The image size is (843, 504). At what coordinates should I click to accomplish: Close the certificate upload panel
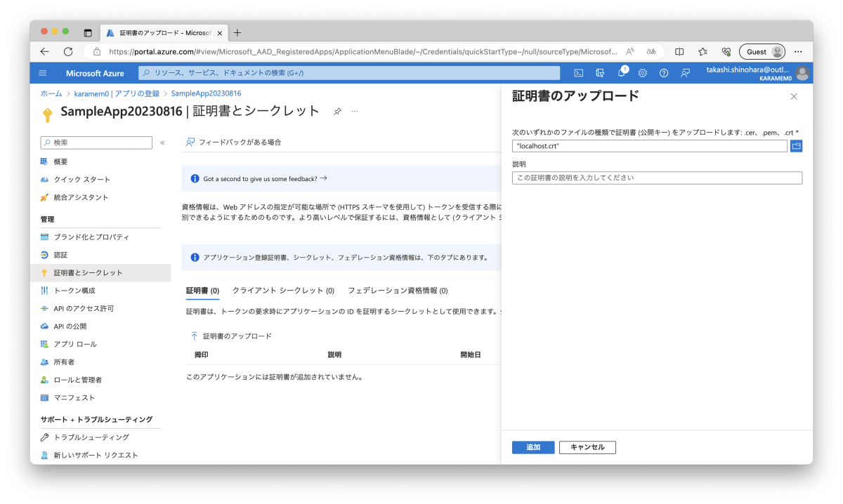point(794,97)
